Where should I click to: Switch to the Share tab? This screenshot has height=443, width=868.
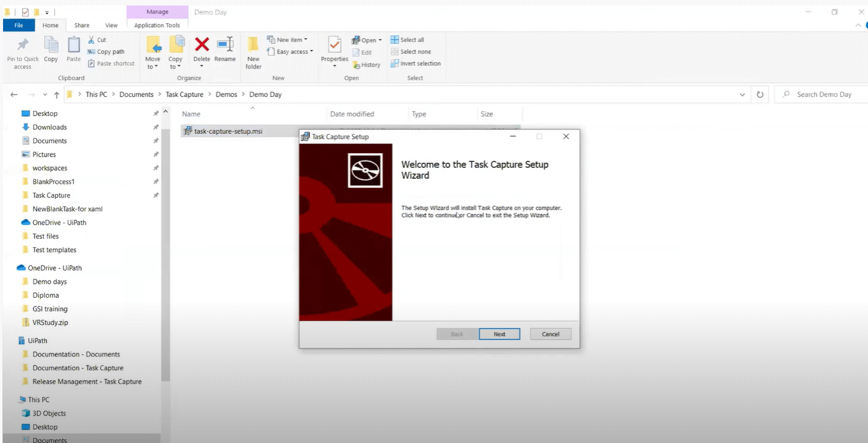click(x=82, y=25)
